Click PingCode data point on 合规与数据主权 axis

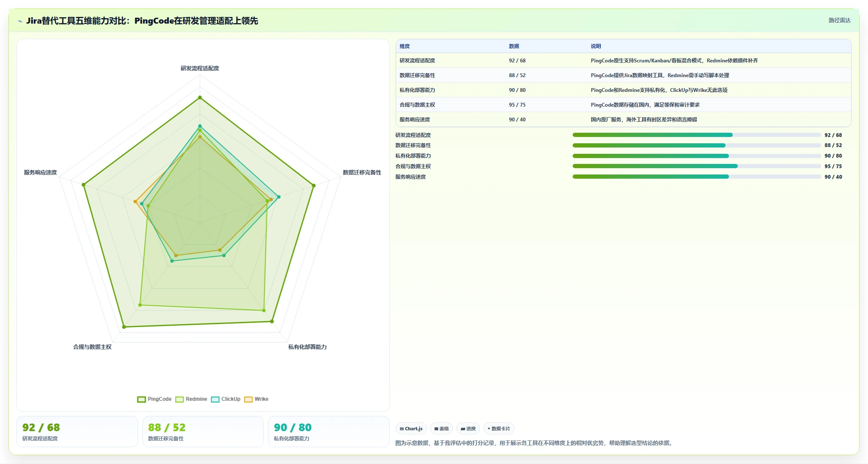point(123,327)
